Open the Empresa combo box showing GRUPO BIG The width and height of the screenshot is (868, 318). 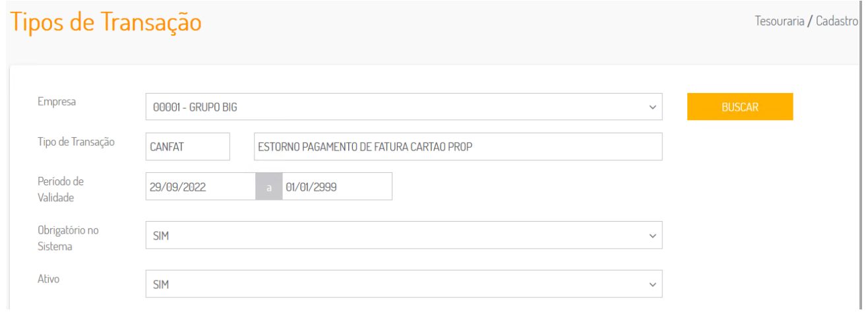coord(396,107)
